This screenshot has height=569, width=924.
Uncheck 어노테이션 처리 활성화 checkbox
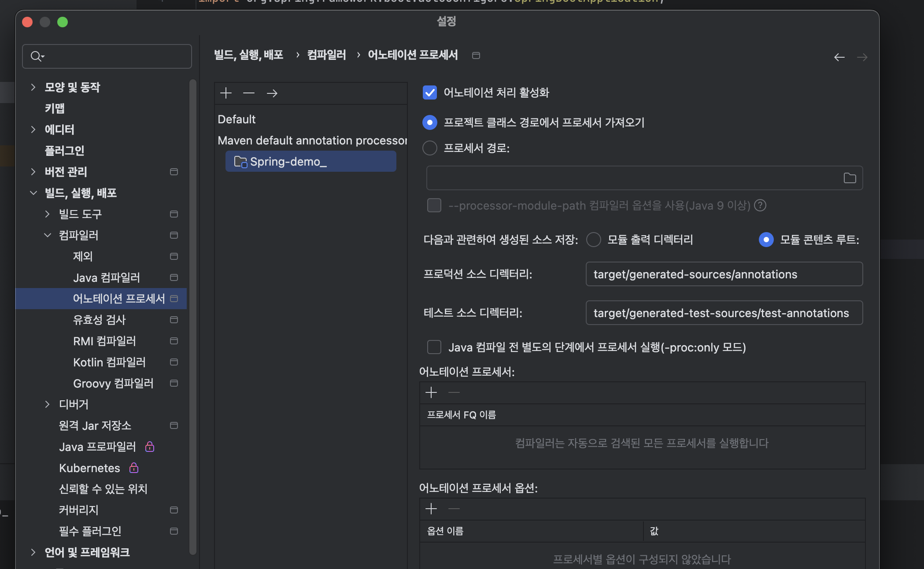pos(430,92)
